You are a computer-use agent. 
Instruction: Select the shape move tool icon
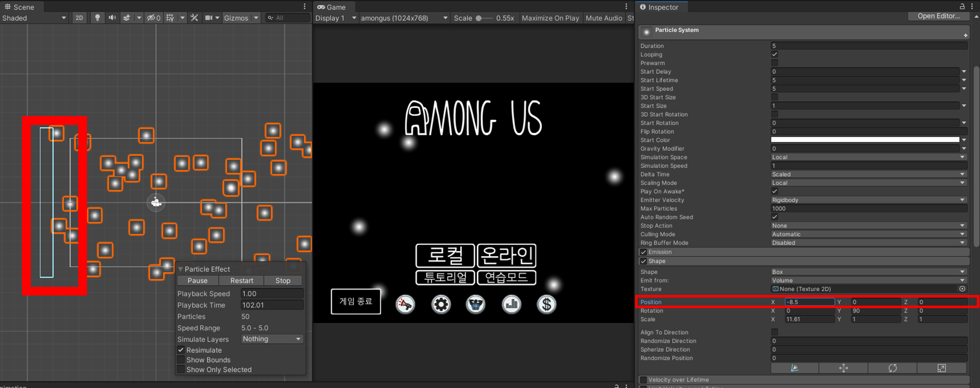click(844, 368)
